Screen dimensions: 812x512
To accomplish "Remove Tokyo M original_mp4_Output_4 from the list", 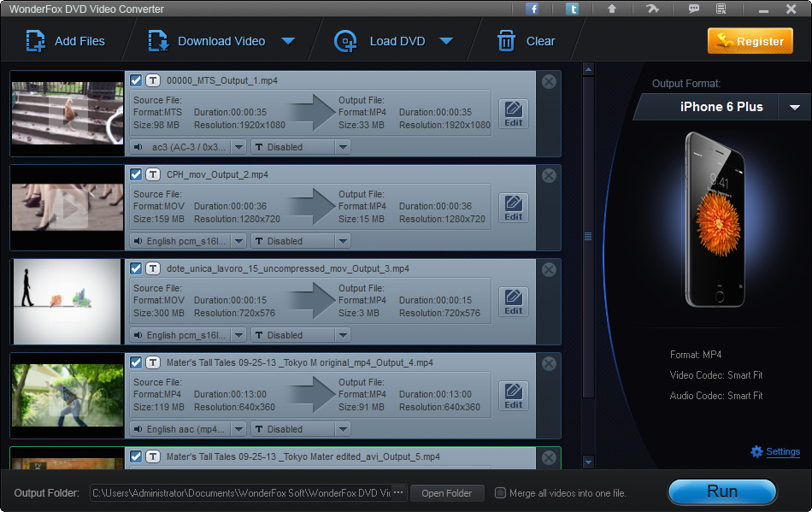I will click(x=549, y=363).
